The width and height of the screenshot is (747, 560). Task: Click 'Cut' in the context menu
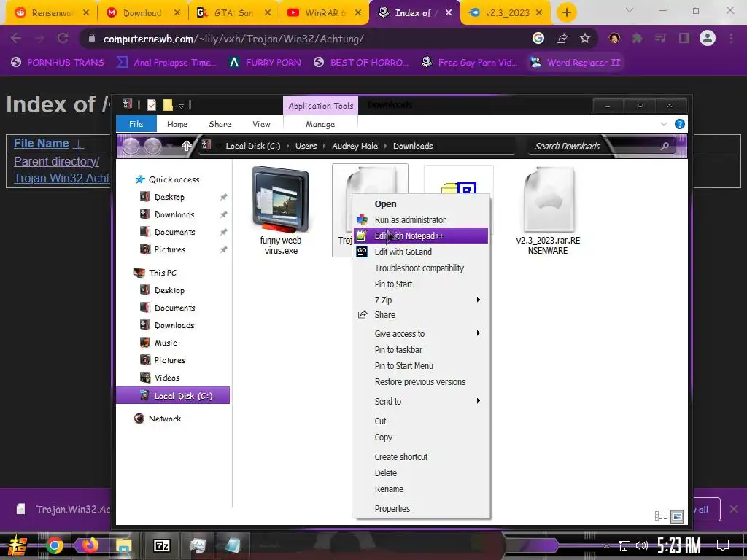coord(421,421)
